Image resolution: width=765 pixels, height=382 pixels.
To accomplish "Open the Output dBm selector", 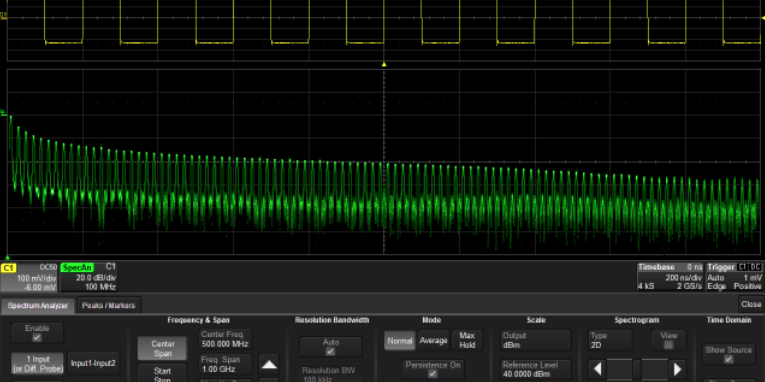I will pyautogui.click(x=536, y=340).
